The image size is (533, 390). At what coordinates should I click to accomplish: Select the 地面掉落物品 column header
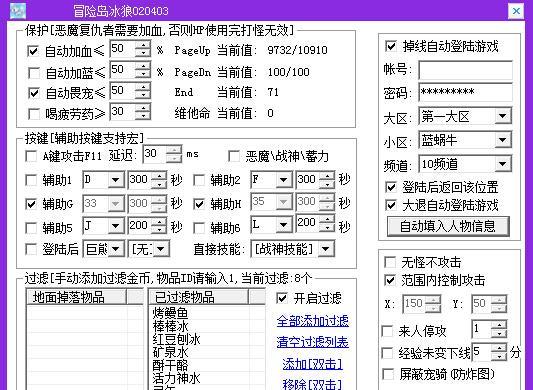76,297
